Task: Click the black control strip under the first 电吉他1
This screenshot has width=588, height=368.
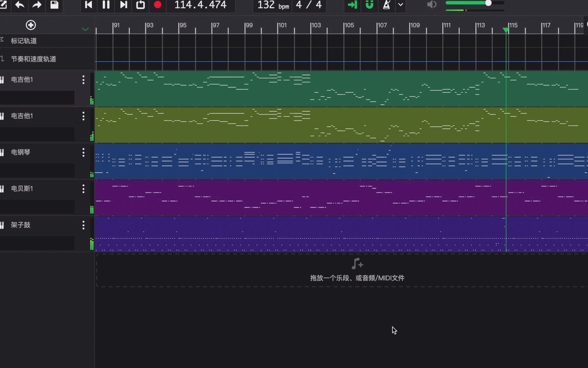Action: coord(37,98)
